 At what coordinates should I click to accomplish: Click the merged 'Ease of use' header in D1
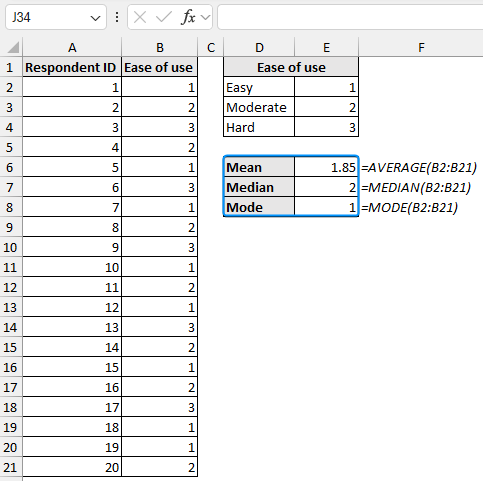pos(291,67)
